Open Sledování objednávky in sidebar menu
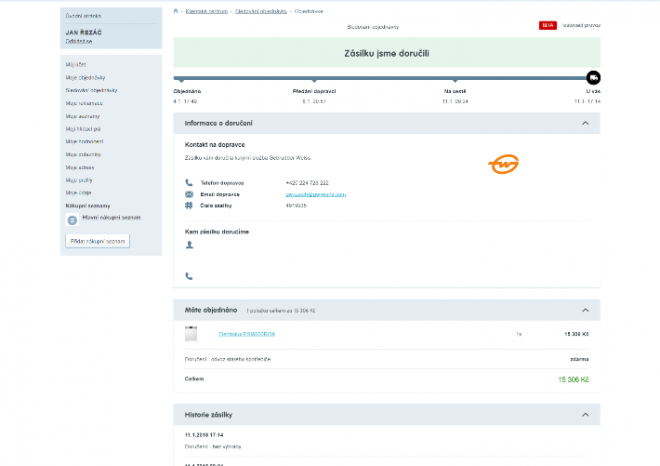This screenshot has height=466, width=660. click(87, 90)
